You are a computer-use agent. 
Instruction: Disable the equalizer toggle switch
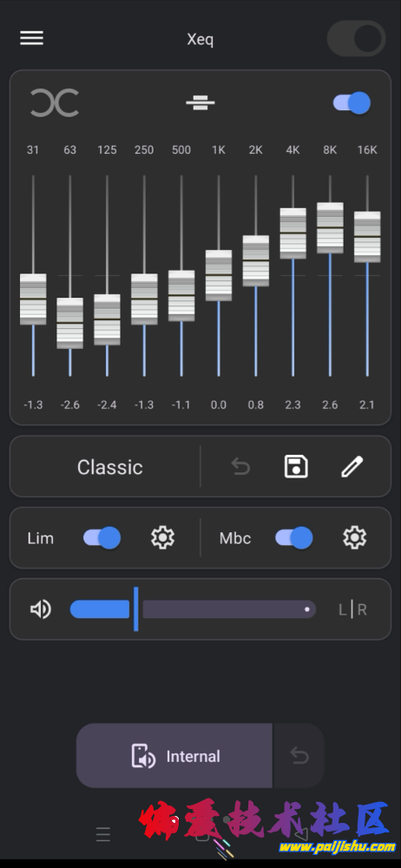pos(352,103)
